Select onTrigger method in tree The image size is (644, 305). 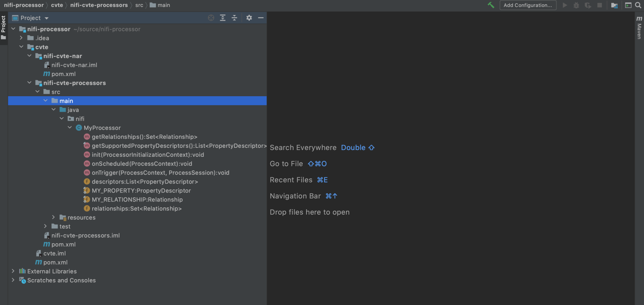point(161,173)
